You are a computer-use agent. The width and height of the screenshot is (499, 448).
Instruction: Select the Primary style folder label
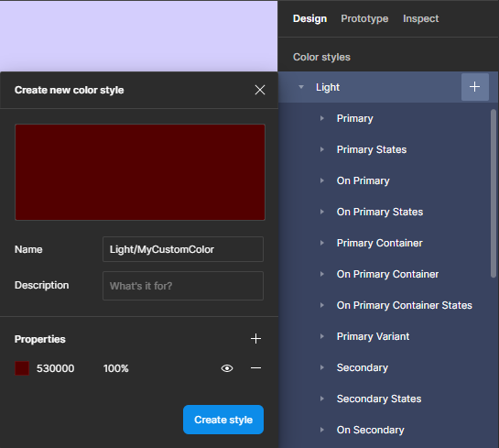355,118
